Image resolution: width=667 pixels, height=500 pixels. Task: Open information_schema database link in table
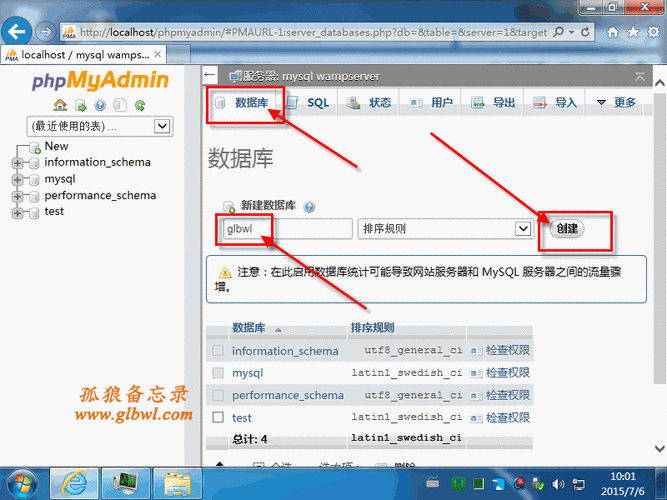click(285, 351)
